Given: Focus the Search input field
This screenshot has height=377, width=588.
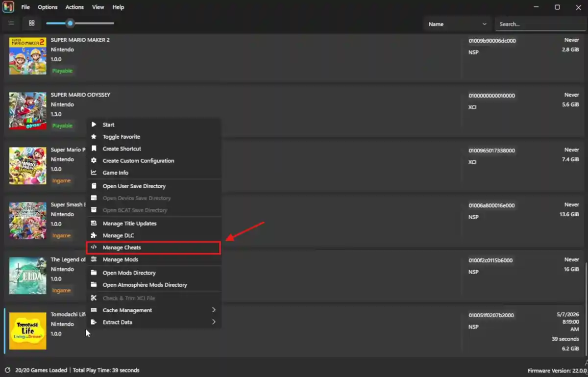Looking at the screenshot, I should point(539,24).
